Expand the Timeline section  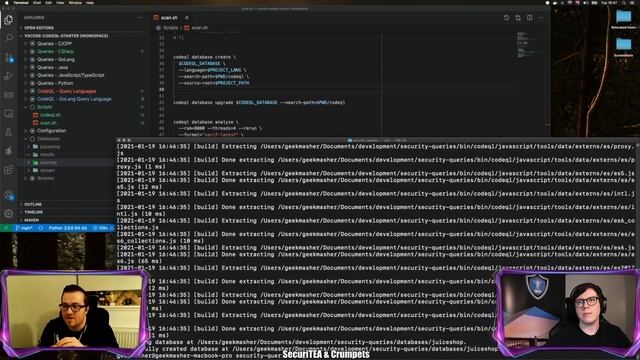tap(65, 212)
